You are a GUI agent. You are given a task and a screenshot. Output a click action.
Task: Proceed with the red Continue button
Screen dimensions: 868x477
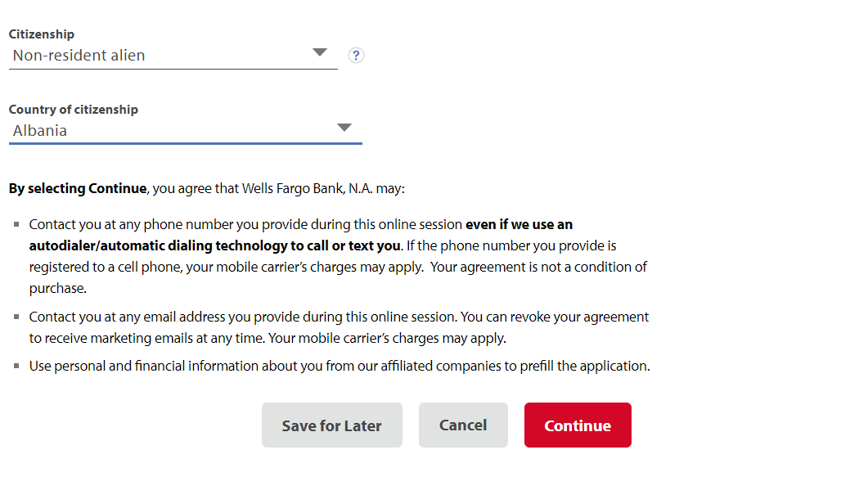coord(578,425)
